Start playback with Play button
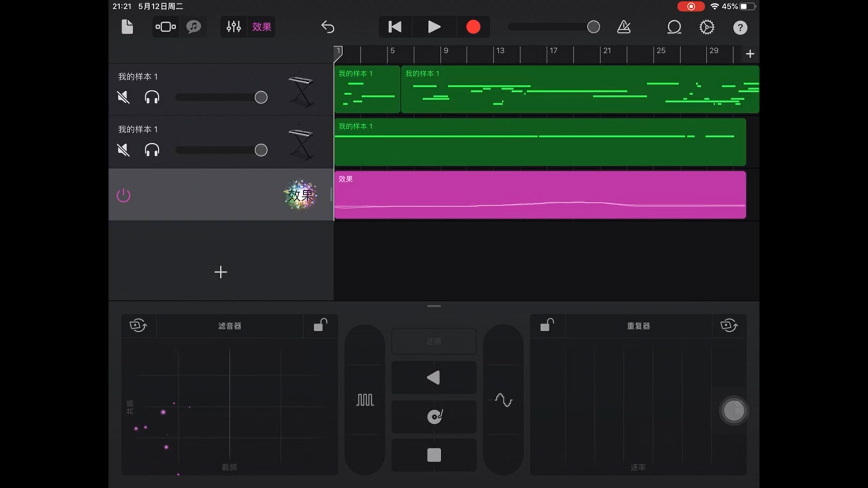The height and width of the screenshot is (488, 868). tap(434, 27)
